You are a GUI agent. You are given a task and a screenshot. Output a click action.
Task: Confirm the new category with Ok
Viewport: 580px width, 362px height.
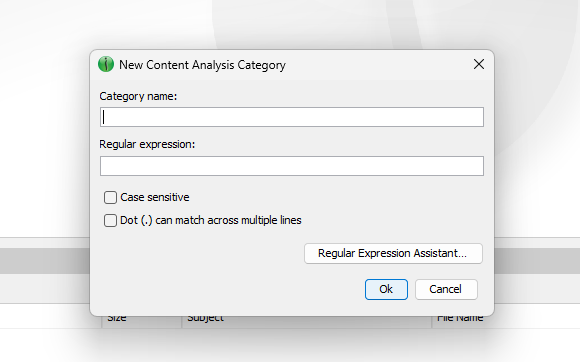[x=386, y=289]
